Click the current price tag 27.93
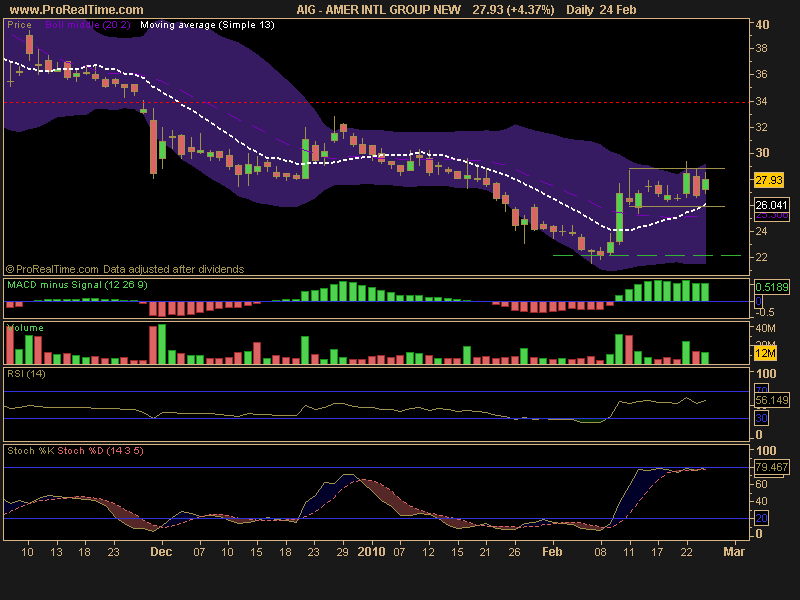The height and width of the screenshot is (600, 800). [769, 180]
